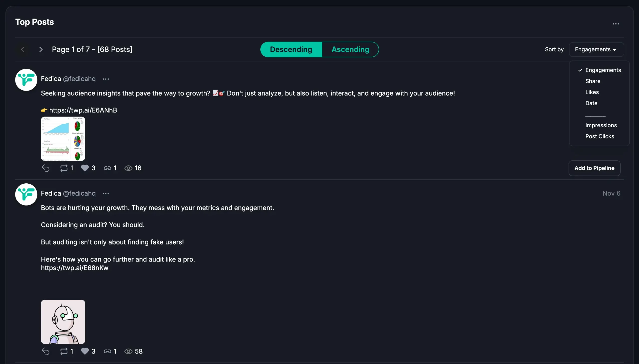Screen dimensions: 639x364
Task: Click the heart icon on the first post
Action: pyautogui.click(x=85, y=168)
